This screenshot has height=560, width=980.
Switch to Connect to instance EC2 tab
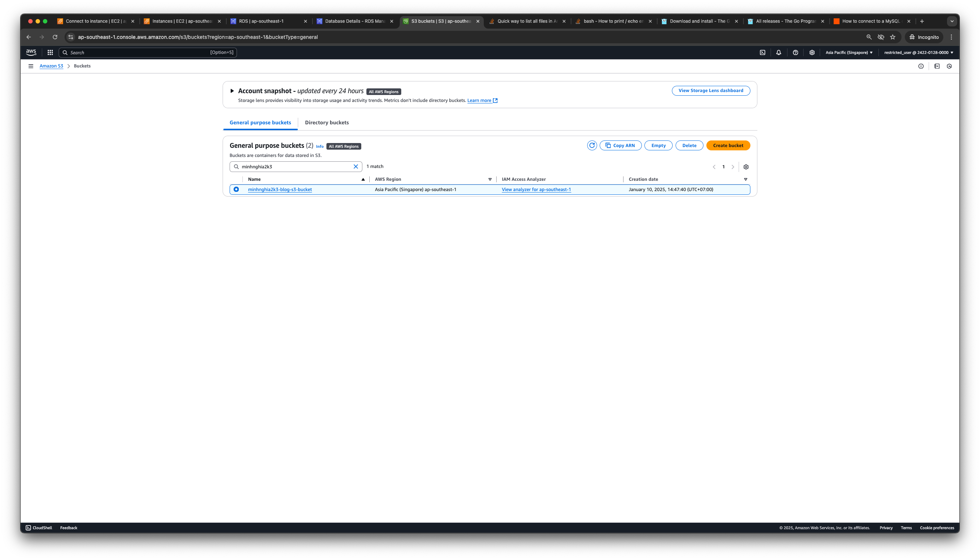(96, 22)
